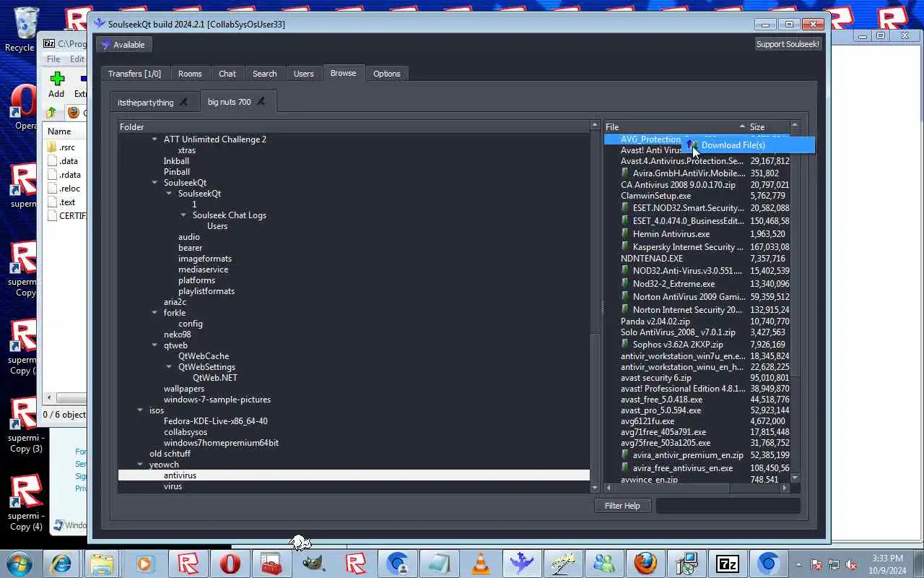Screen dimensions: 924x578
Task: Click the Action Center flag in the tray
Action: (817, 564)
